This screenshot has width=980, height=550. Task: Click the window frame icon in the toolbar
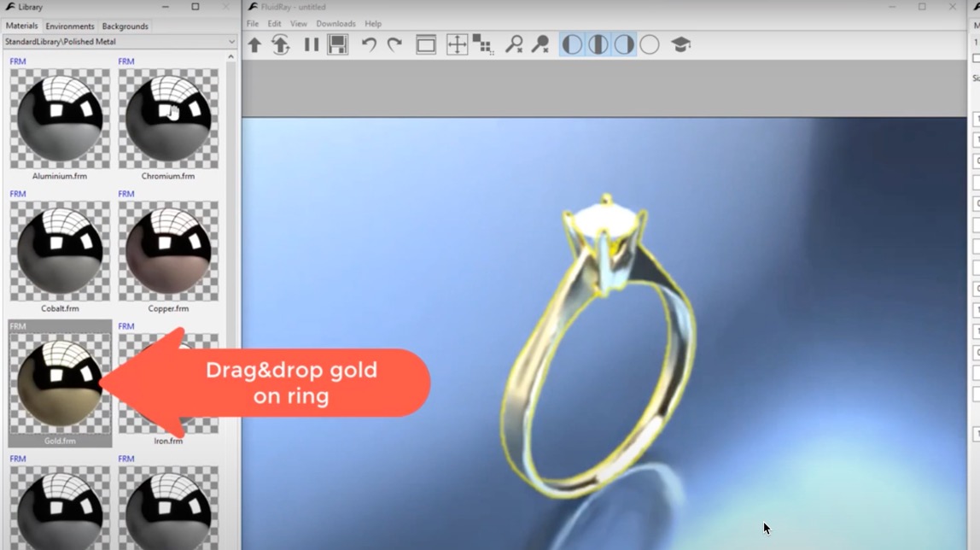(x=426, y=45)
